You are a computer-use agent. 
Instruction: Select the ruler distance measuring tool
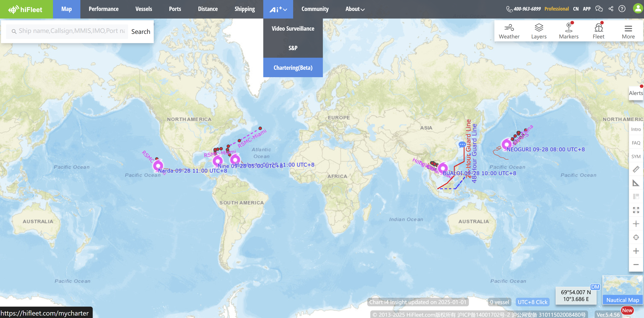click(x=636, y=169)
